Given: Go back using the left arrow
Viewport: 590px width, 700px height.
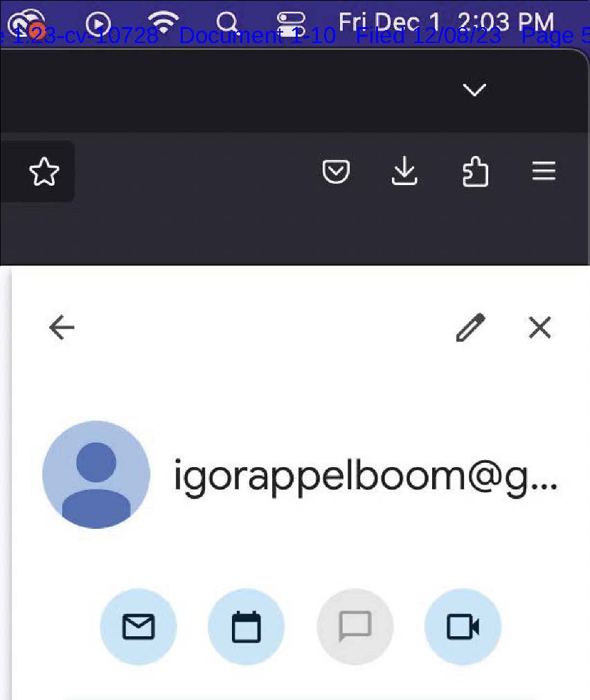Looking at the screenshot, I should 62,327.
